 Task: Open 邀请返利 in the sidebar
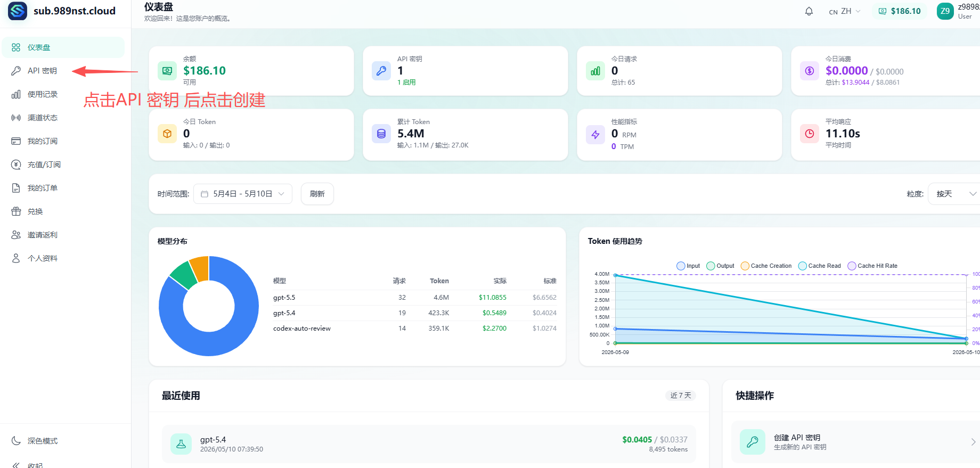pyautogui.click(x=63, y=235)
